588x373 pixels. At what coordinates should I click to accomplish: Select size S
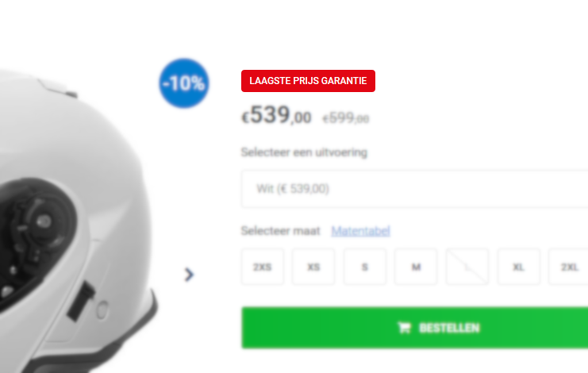(x=365, y=267)
